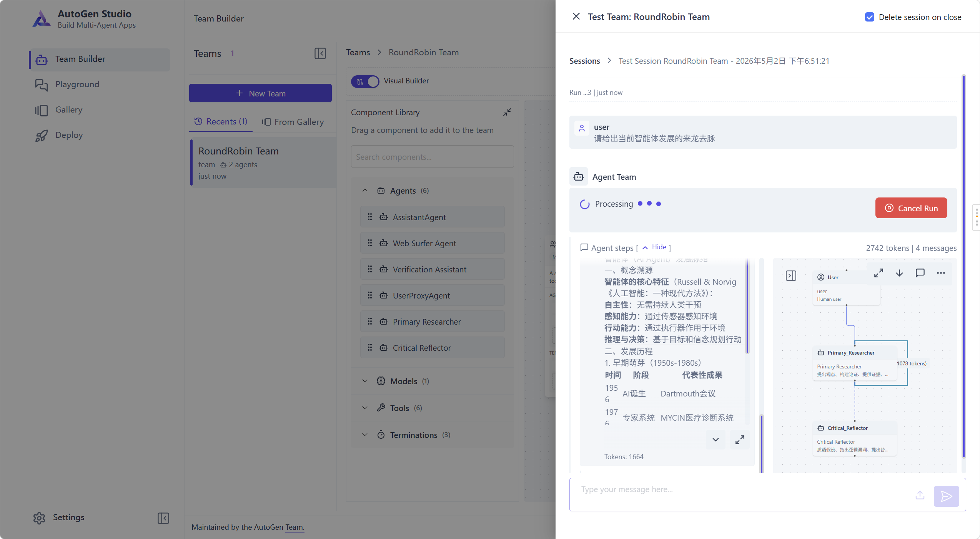Uncheck Delete session on close
Image resolution: width=980 pixels, height=539 pixels.
coord(870,17)
